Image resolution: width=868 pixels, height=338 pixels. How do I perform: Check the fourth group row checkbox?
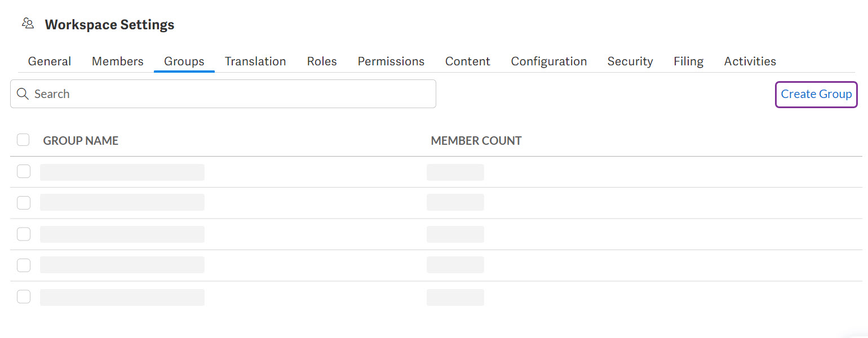(x=23, y=265)
